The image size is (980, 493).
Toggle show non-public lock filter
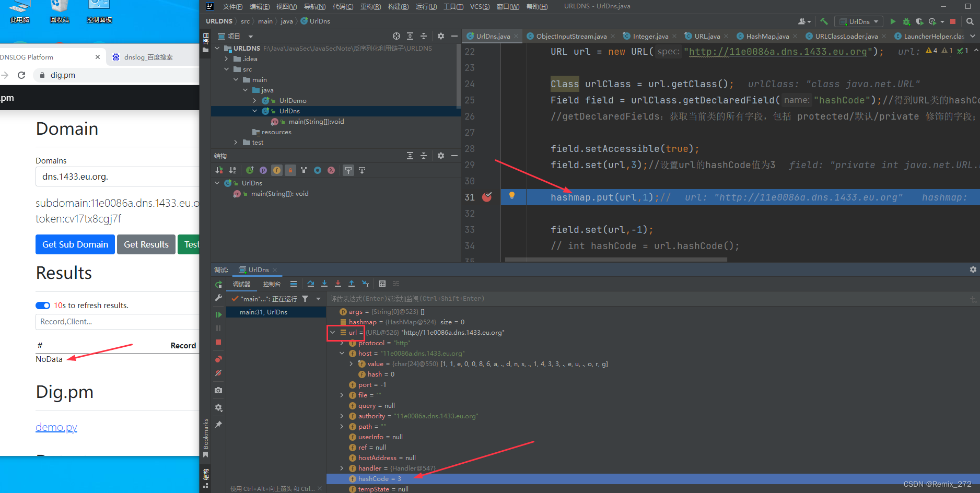click(290, 170)
